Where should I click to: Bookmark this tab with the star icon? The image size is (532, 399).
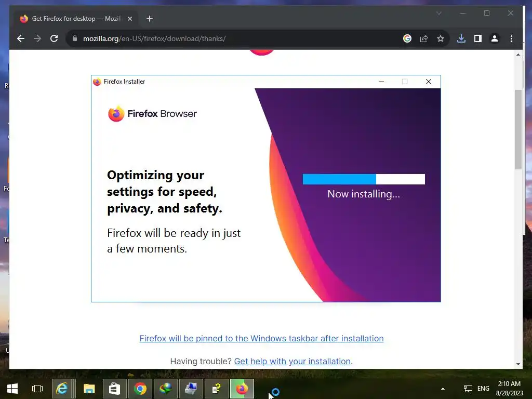click(x=441, y=38)
